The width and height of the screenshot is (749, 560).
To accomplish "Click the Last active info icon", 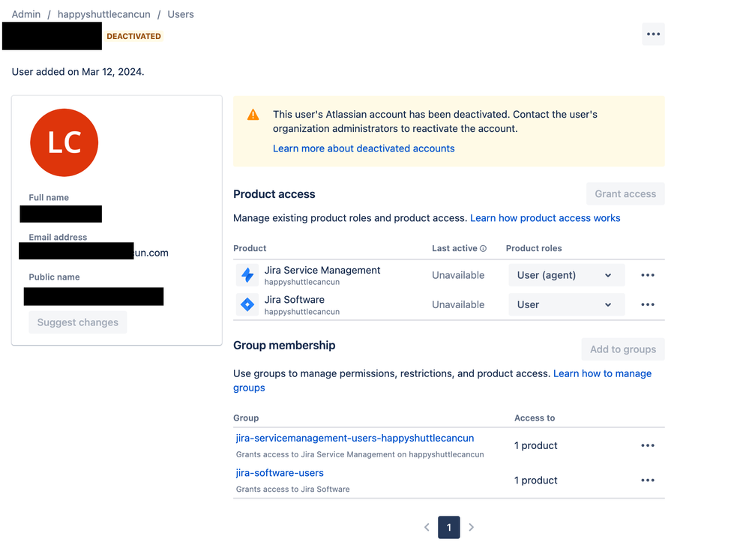I will (x=483, y=248).
